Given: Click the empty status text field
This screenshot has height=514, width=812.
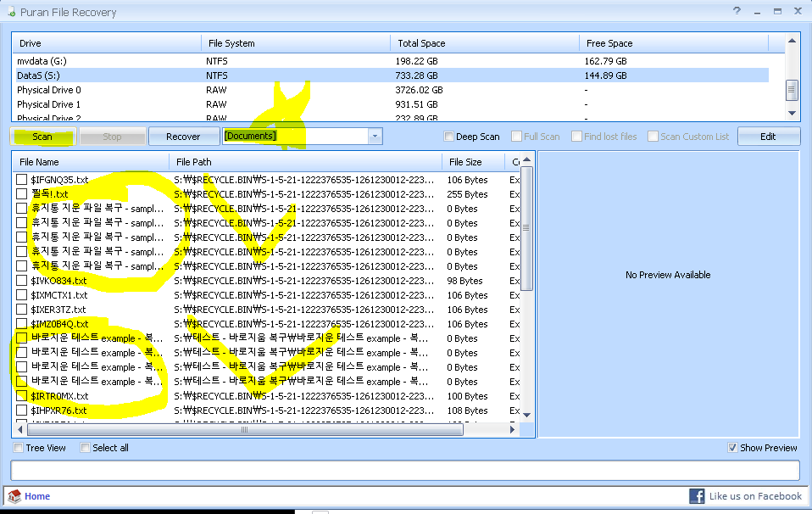Looking at the screenshot, I should [405, 470].
